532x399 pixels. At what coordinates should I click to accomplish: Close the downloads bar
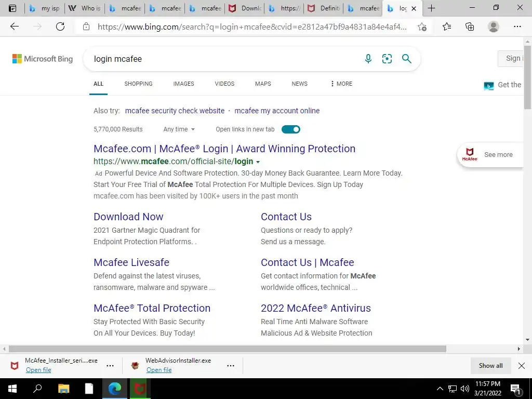(522, 366)
